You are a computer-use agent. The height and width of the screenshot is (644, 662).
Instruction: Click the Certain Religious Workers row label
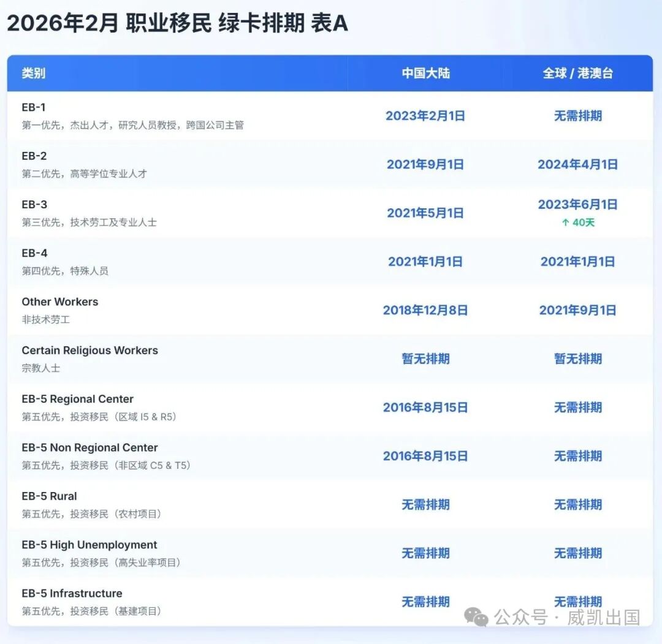[x=89, y=350]
